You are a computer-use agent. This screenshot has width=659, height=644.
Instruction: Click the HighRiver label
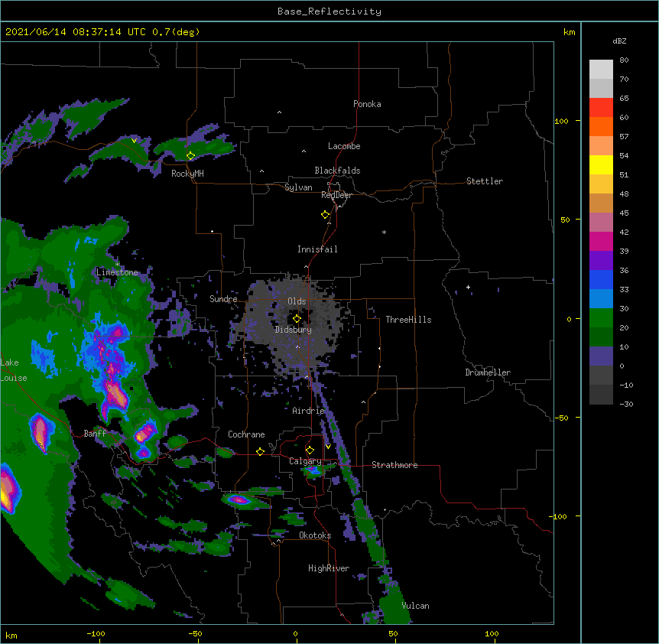329,568
